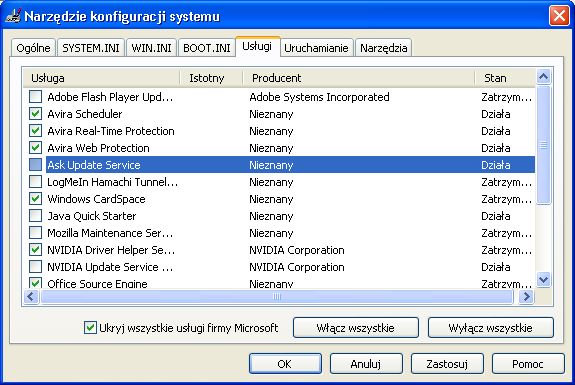The height and width of the screenshot is (385, 575).
Task: Enable the Adobe Flash Player Update checkbox
Action: [35, 97]
